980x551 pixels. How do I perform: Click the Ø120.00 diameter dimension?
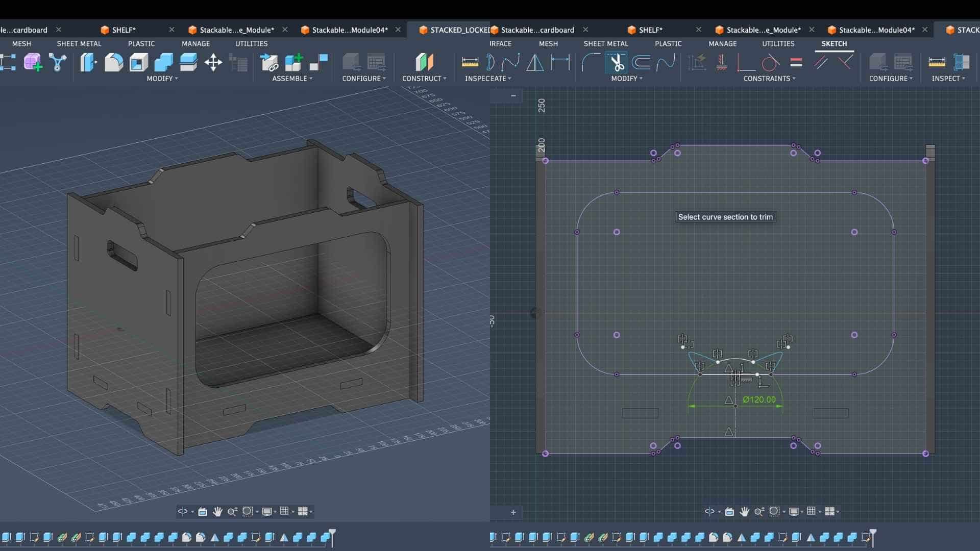point(759,399)
